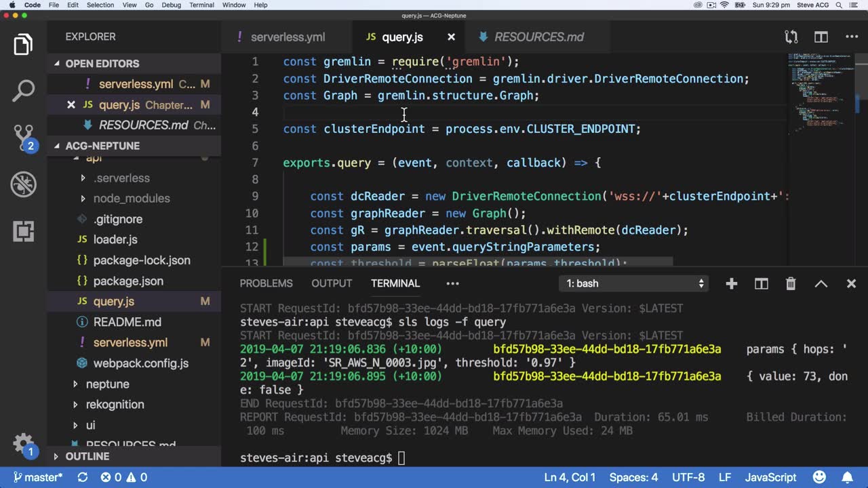
Task: Open the Source Control view
Action: click(23, 138)
